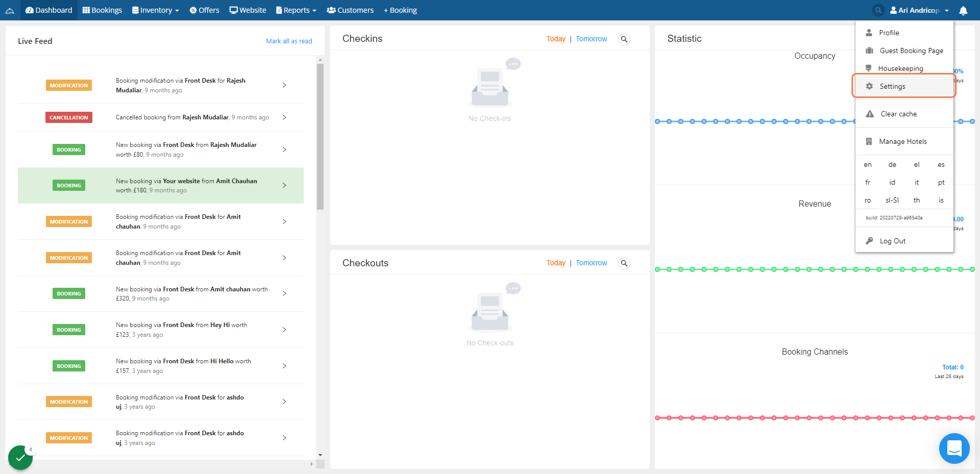Click the red CANCELLATION badge
This screenshot has height=474, width=980.
69,117
